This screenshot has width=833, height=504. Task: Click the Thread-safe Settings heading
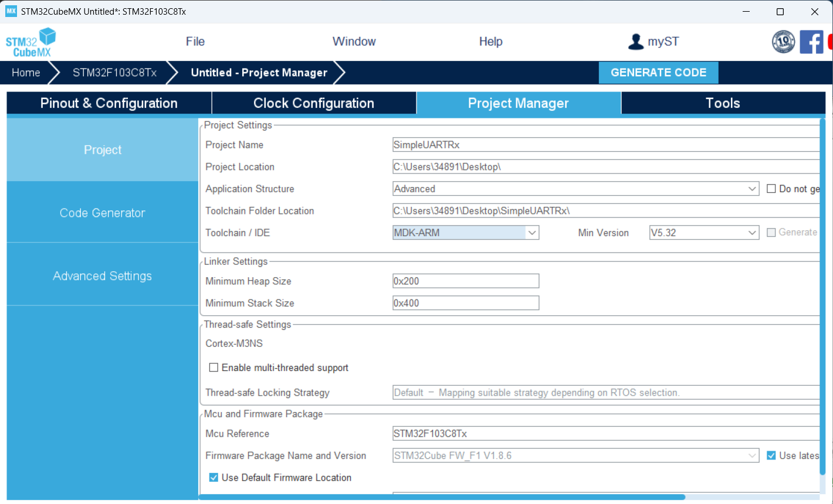click(x=248, y=324)
